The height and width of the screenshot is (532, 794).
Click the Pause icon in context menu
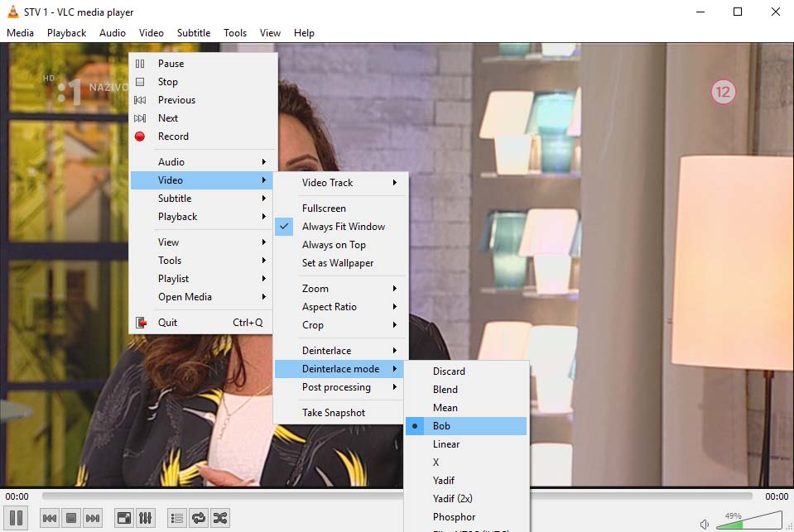point(140,64)
